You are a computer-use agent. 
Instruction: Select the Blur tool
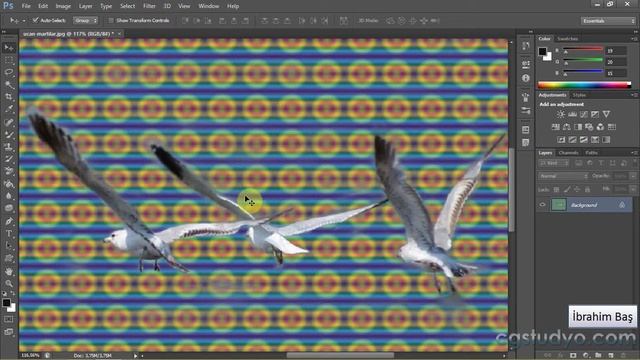pyautogui.click(x=9, y=196)
